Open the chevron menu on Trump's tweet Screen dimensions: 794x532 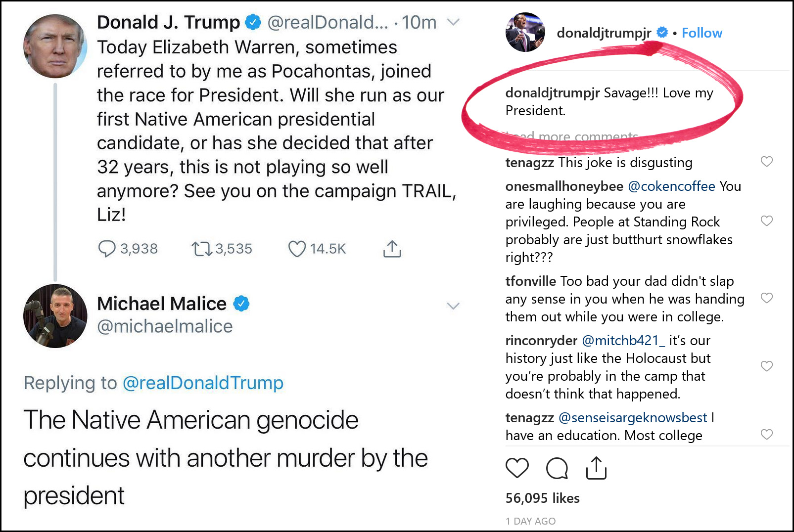[x=453, y=22]
